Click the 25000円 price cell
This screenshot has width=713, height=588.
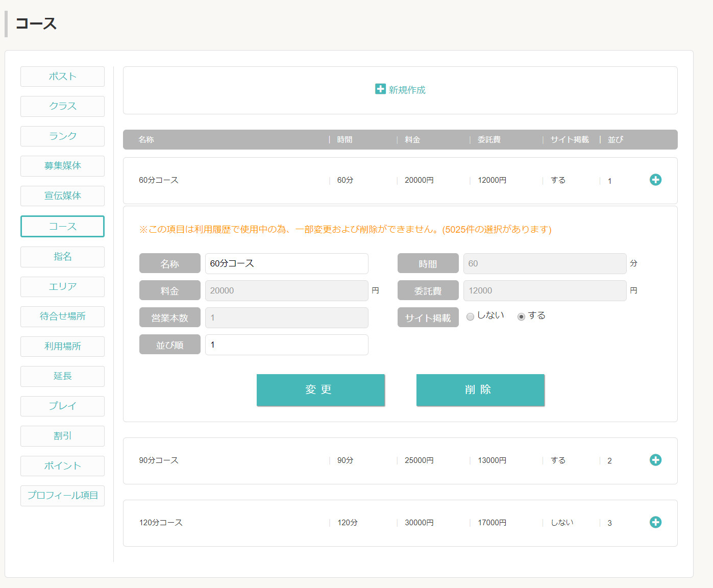419,460
